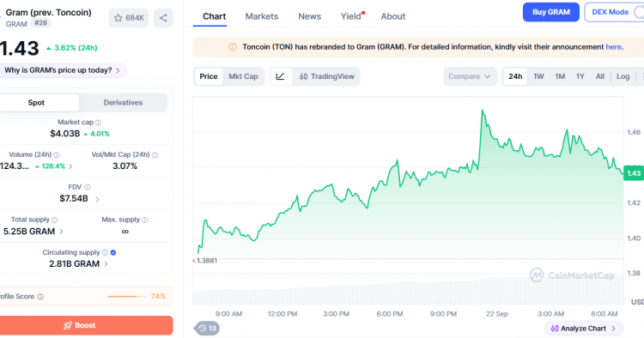Set chart range to 1M
The image size is (644, 338).
(560, 76)
